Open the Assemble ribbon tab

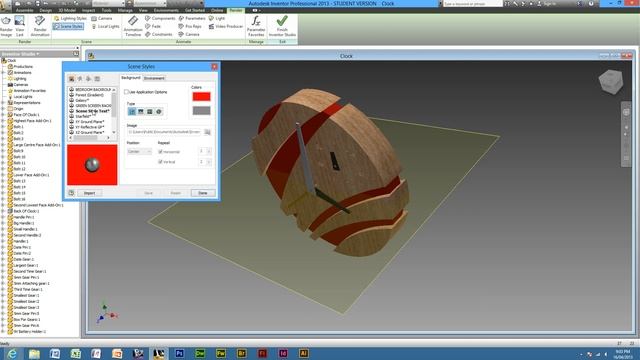click(24, 10)
